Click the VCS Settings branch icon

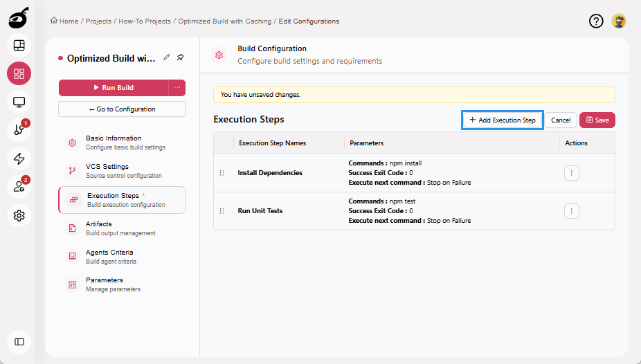point(73,171)
